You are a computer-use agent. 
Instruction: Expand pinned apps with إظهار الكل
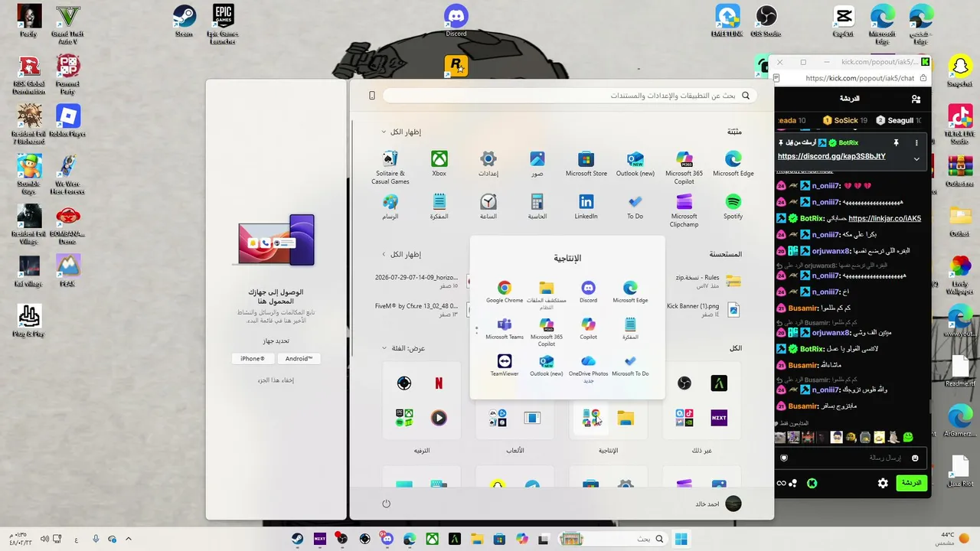pos(401,132)
